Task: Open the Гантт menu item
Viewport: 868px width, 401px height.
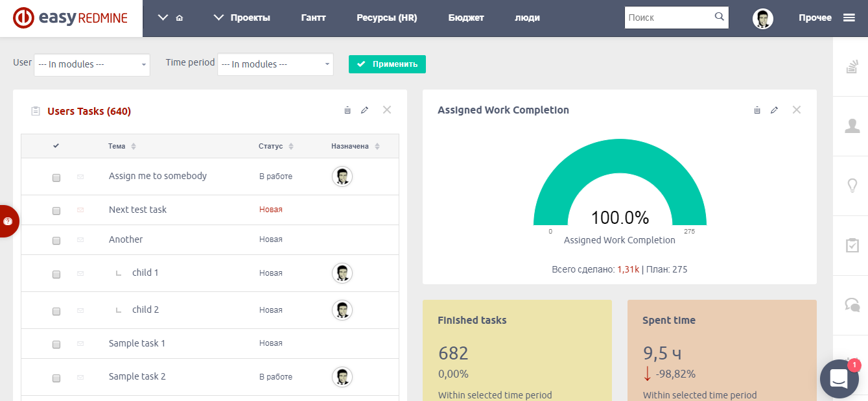Action: click(x=314, y=18)
